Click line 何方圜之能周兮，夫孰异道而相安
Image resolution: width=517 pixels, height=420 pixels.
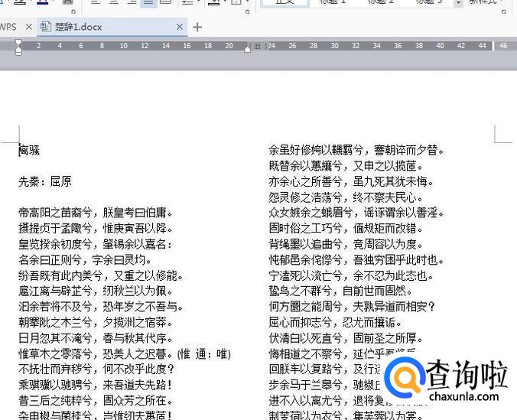click(x=352, y=307)
